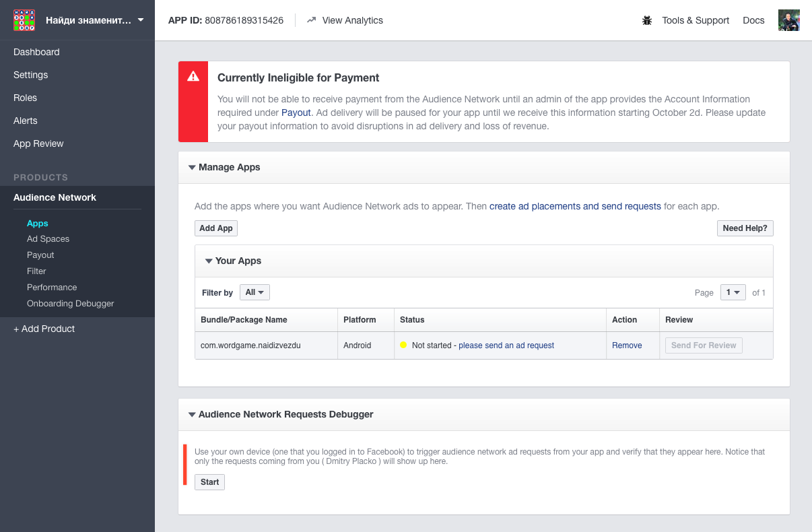The height and width of the screenshot is (532, 812).
Task: Click please send an ad request link
Action: [506, 345]
